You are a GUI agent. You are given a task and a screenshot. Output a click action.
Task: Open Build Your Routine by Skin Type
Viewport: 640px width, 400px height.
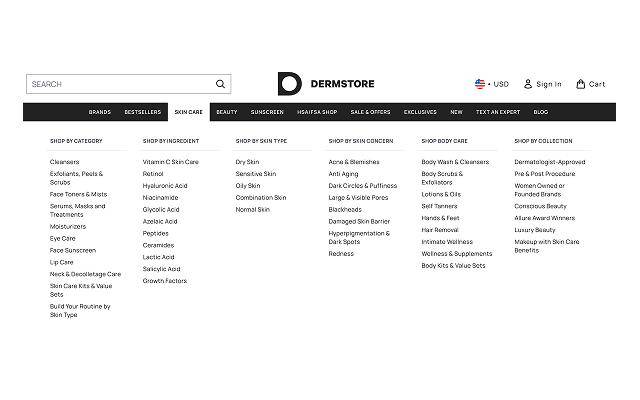[x=80, y=311]
